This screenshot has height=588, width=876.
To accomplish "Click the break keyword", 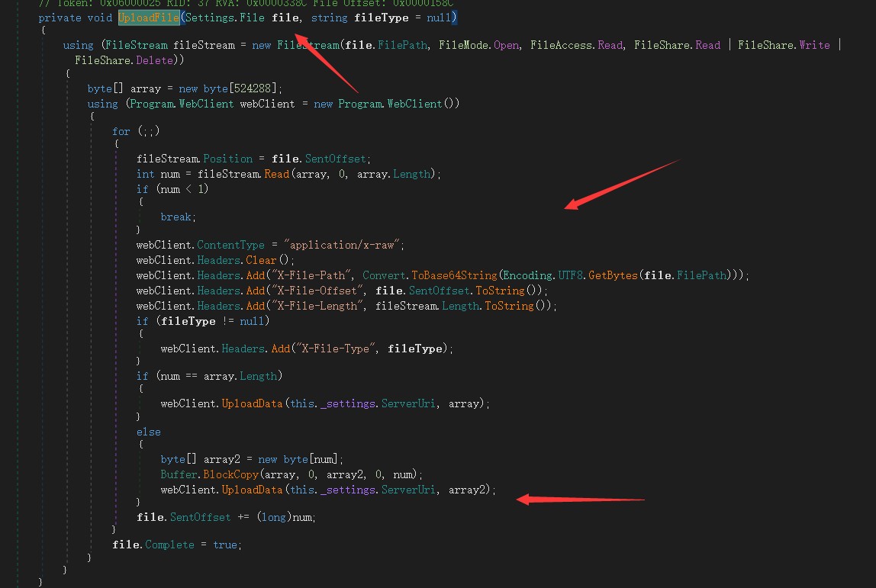I will tap(177, 217).
